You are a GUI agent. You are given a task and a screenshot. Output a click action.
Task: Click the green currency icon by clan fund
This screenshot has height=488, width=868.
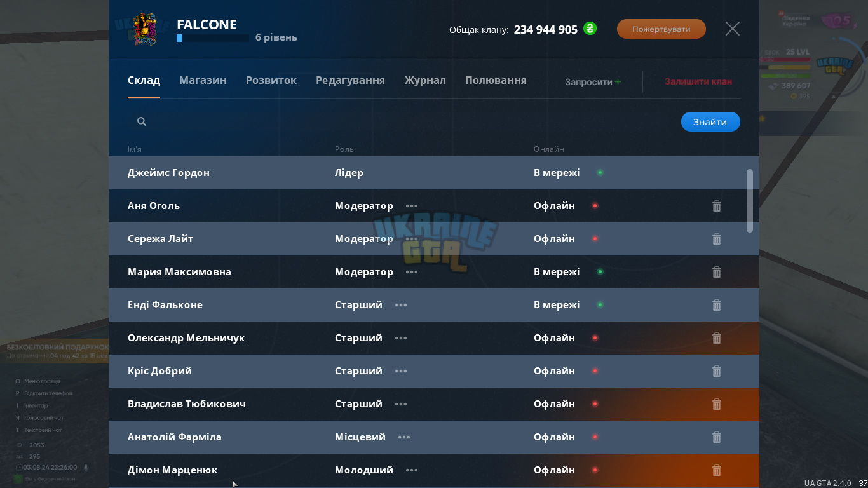(590, 29)
